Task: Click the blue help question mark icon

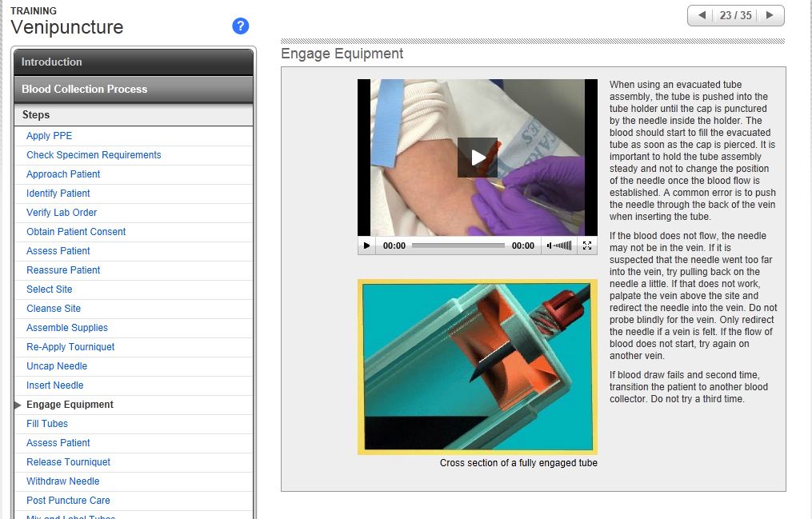Action: [240, 26]
